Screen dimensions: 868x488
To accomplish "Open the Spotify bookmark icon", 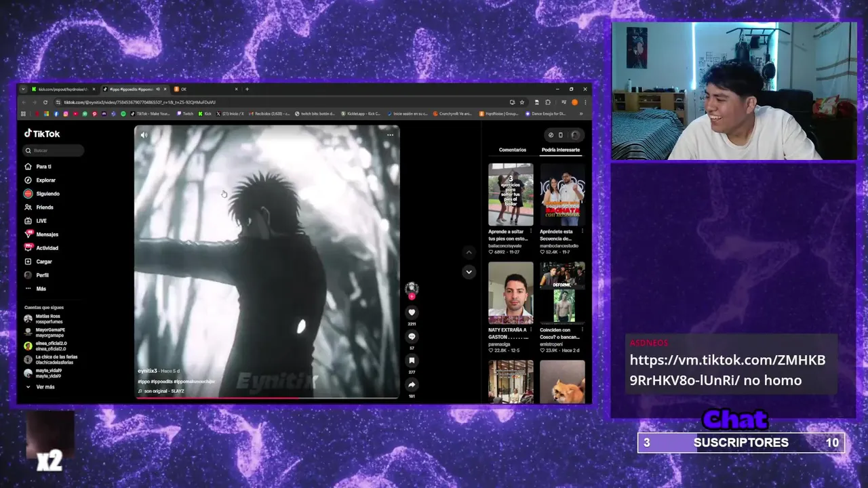I will [123, 113].
